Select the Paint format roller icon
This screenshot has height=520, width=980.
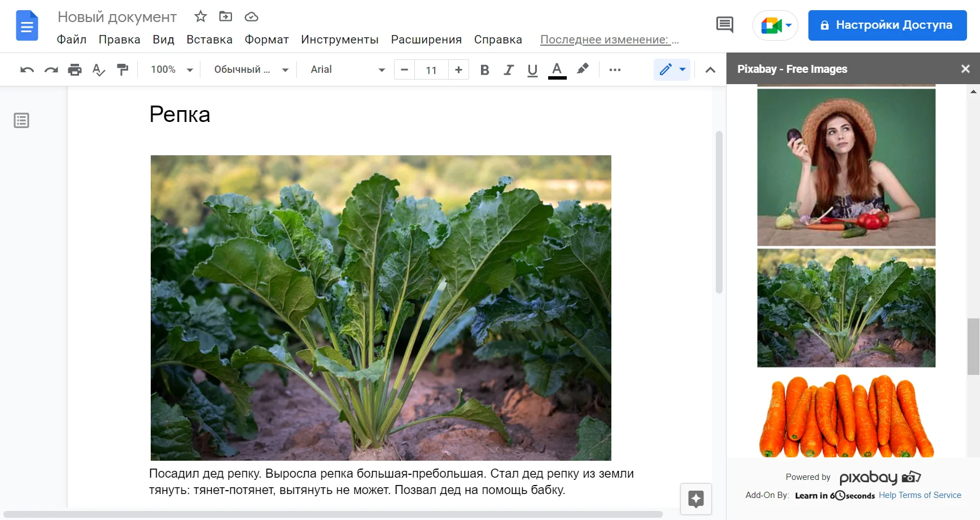[x=123, y=70]
